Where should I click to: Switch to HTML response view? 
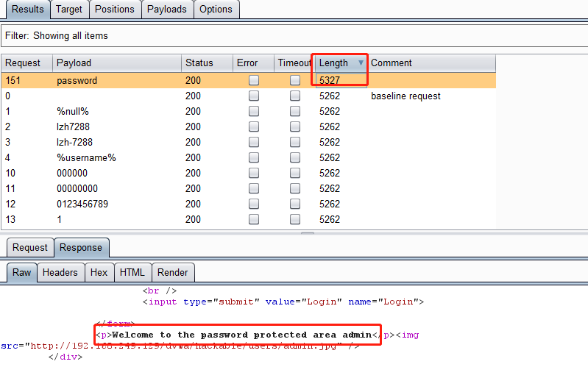click(132, 272)
